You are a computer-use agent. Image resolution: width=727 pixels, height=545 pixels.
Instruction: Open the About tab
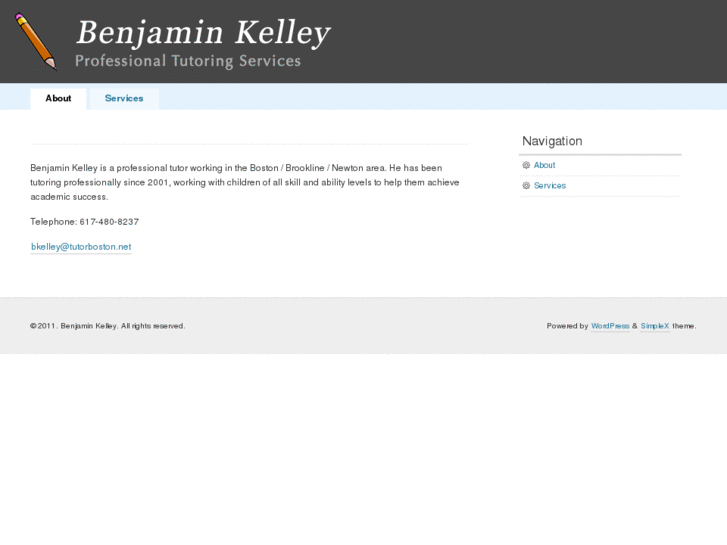coord(58,98)
